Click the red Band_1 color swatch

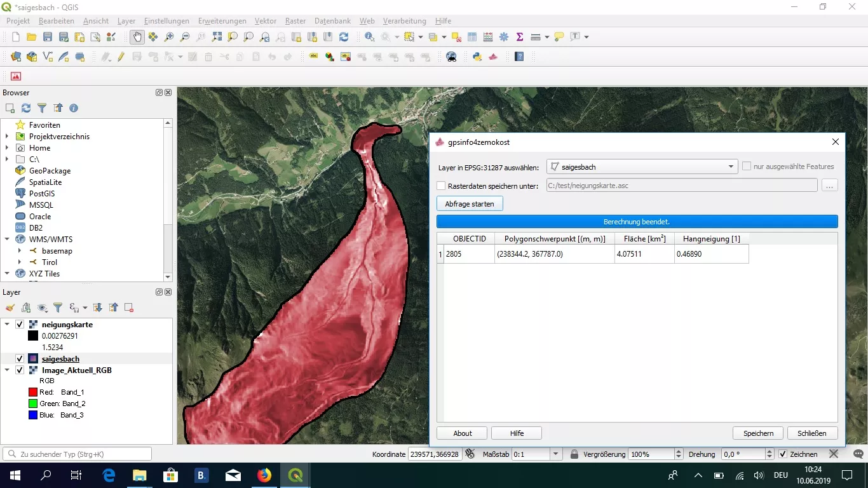(33, 393)
